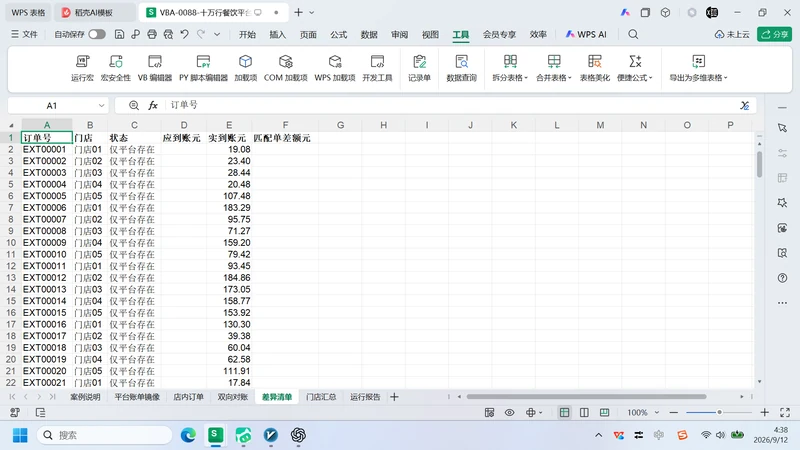The width and height of the screenshot is (800, 450).
Task: Toggle eye protection mode icon in status bar
Action: 509,412
